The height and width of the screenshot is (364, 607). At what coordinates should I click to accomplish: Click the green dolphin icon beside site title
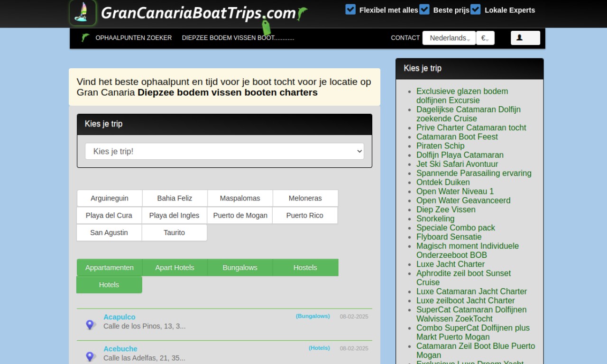pyautogui.click(x=302, y=14)
